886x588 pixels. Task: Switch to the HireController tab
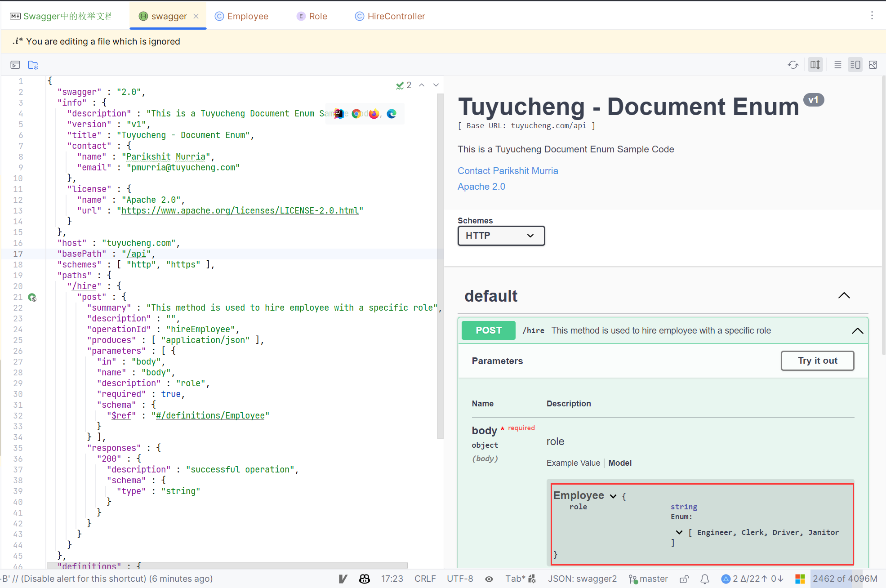click(x=390, y=16)
